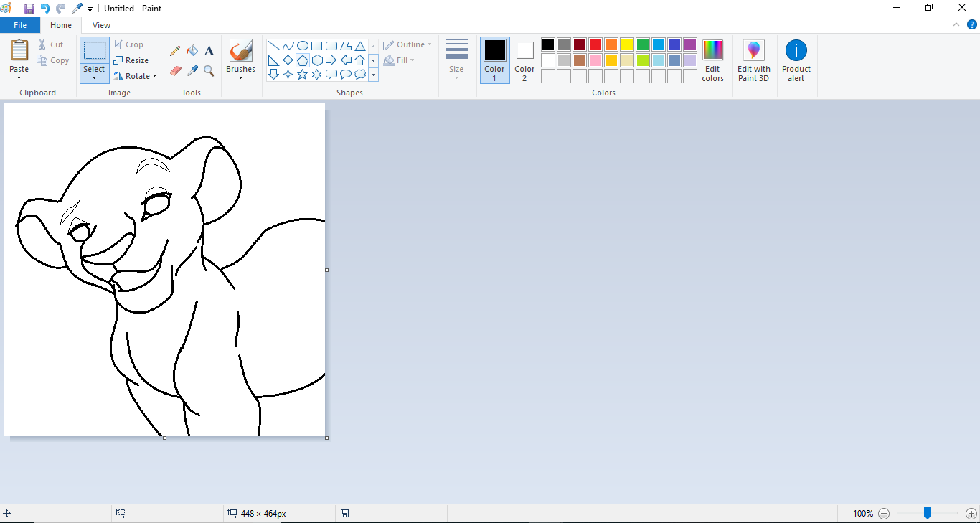The height and width of the screenshot is (523, 980).
Task: Activate the Magnifier tool
Action: pyautogui.click(x=209, y=71)
